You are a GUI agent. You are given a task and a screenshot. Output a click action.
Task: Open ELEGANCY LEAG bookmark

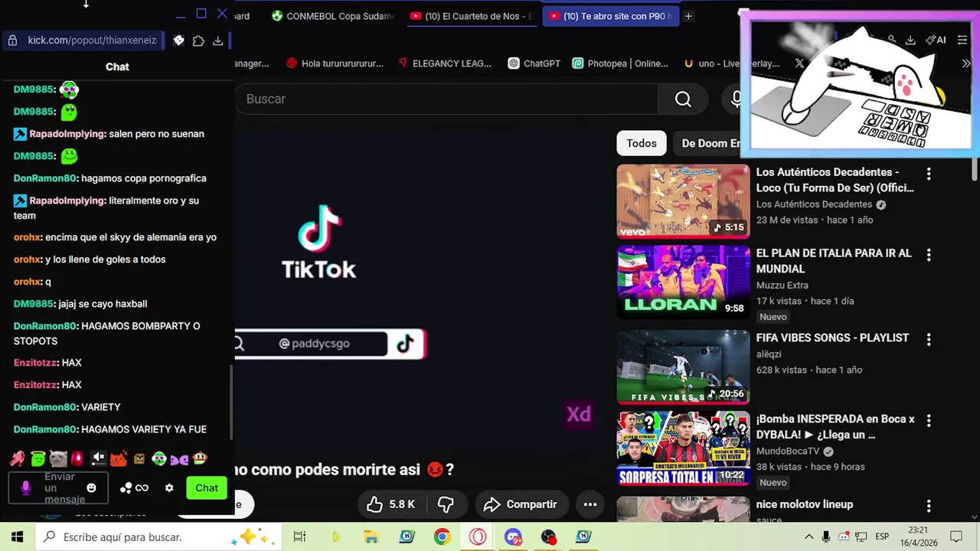[x=446, y=64]
